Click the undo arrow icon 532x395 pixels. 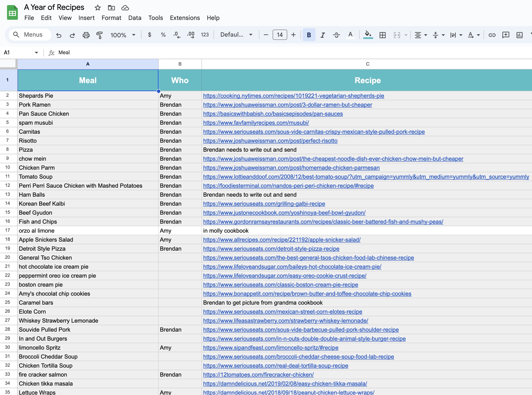tap(59, 35)
